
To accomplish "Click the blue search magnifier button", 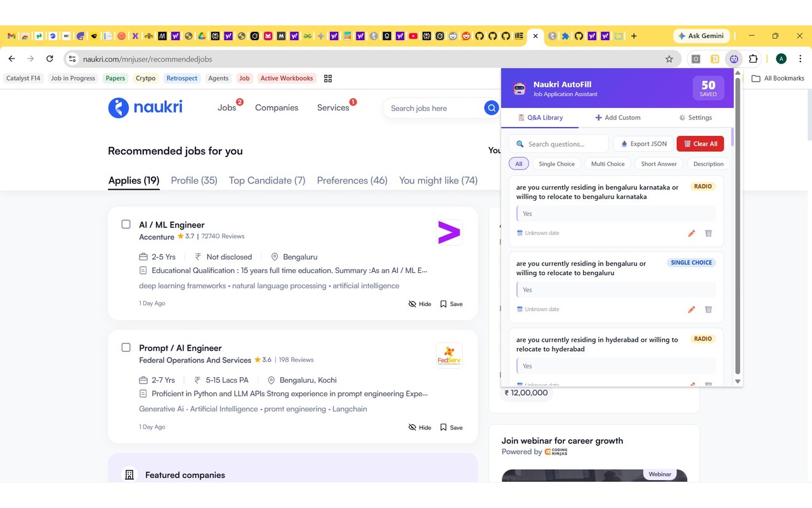I will point(492,108).
